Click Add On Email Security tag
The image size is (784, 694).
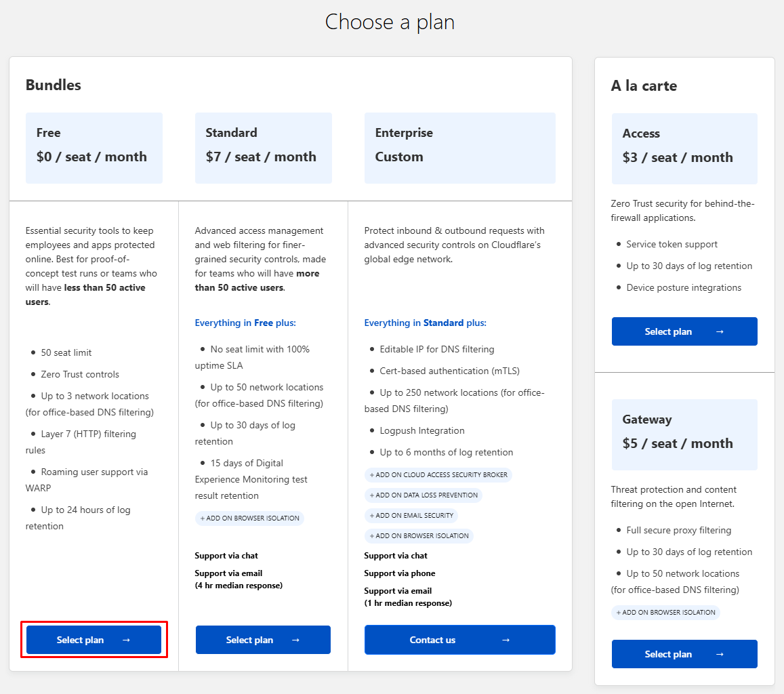(411, 515)
